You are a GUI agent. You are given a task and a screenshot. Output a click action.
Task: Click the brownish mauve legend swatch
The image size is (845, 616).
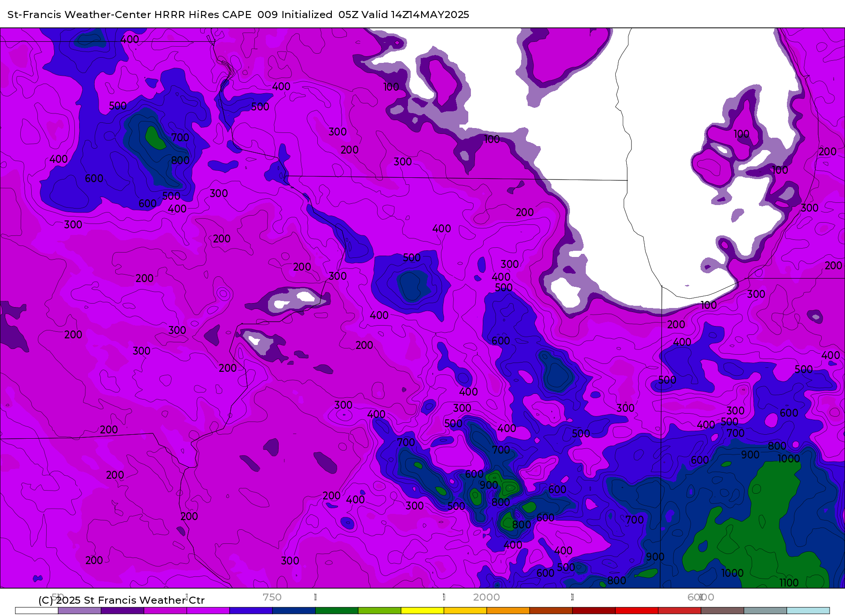point(723,611)
